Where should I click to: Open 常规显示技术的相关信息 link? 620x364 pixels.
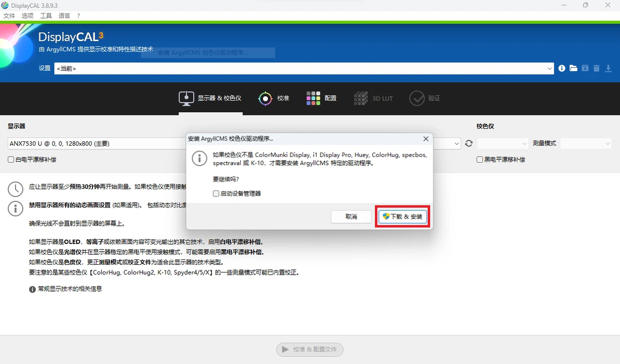[x=70, y=289]
